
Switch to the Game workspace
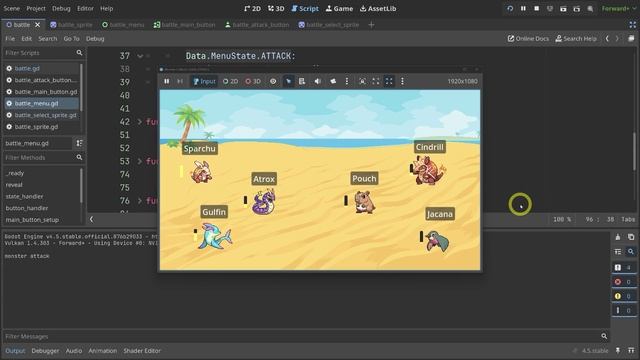339,8
